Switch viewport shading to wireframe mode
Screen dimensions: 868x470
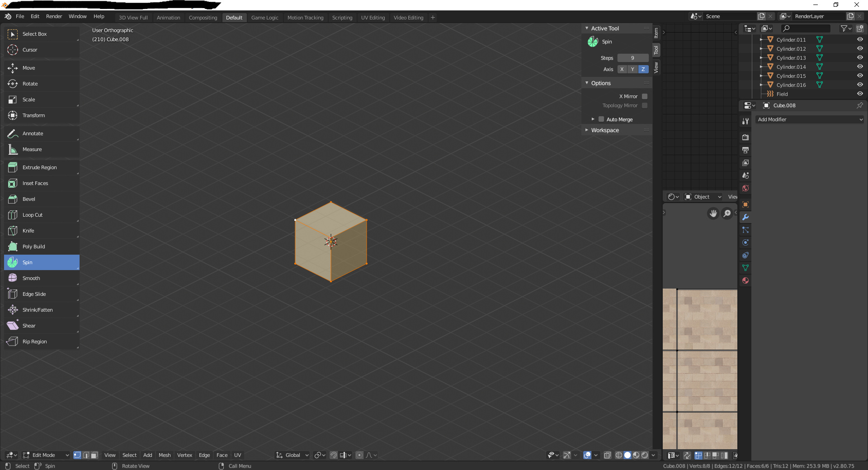619,456
